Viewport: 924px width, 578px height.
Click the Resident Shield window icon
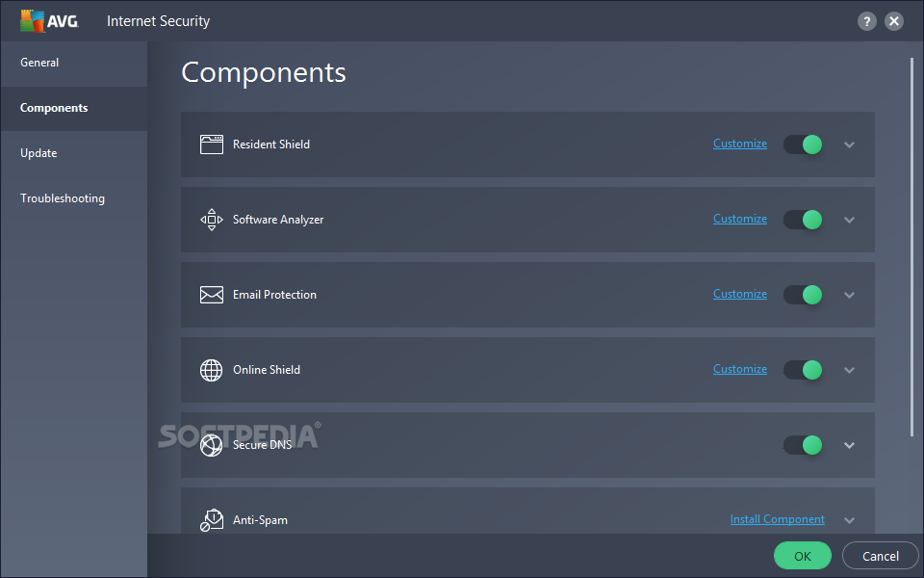coord(212,144)
